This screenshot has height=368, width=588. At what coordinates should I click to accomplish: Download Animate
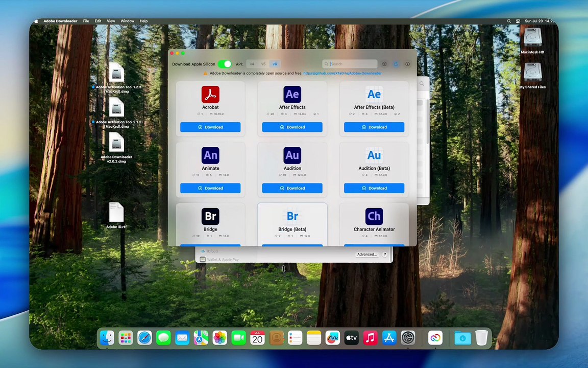point(210,188)
